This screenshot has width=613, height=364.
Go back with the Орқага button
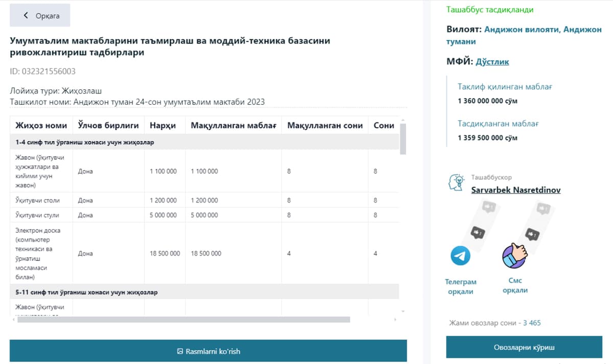coord(40,15)
